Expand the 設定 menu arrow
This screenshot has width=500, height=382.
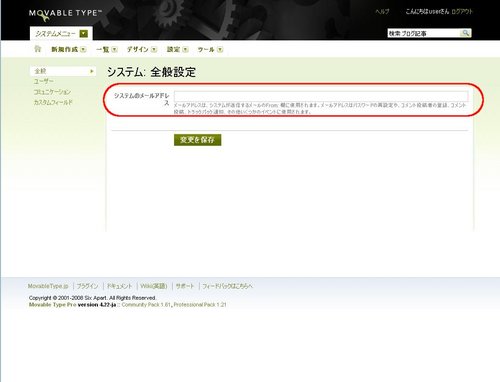click(x=185, y=49)
